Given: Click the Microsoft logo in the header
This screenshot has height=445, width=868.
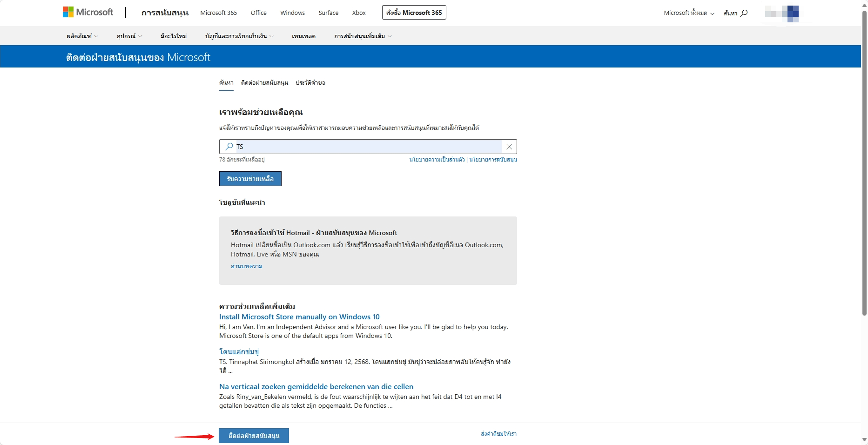Looking at the screenshot, I should point(88,12).
